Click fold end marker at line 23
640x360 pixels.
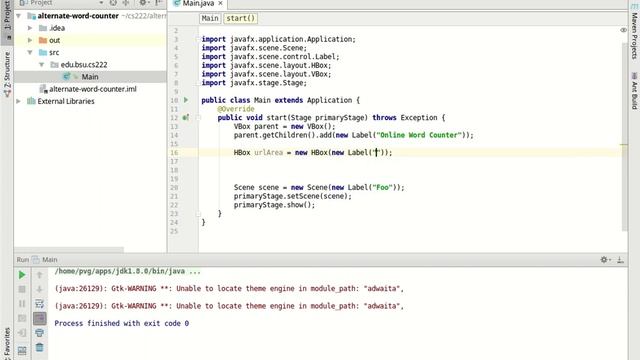(198, 213)
